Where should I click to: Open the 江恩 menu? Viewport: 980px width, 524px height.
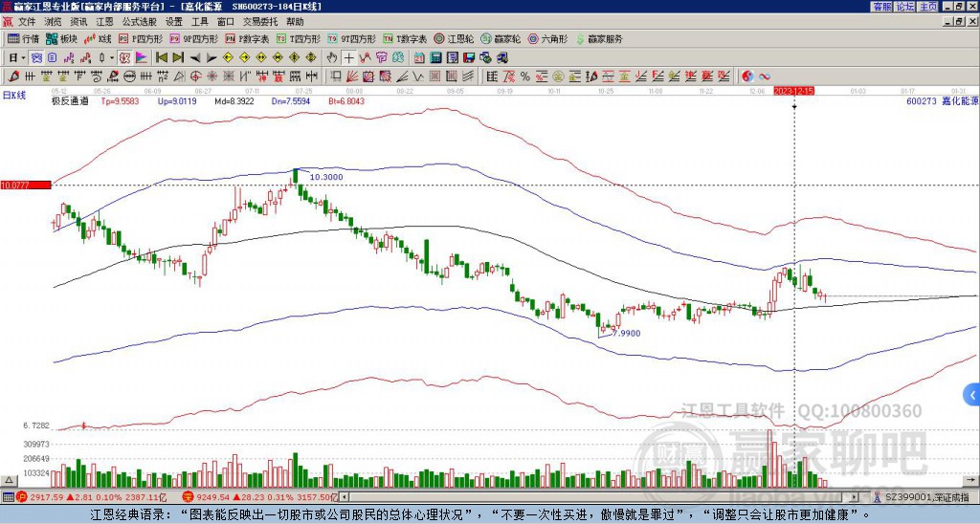pos(104,22)
